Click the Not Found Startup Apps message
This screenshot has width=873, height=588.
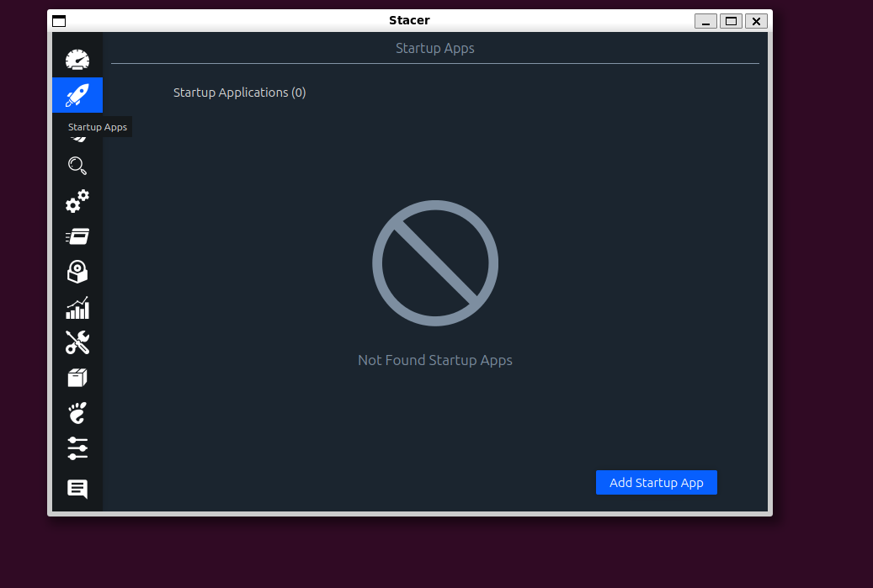[x=434, y=360]
